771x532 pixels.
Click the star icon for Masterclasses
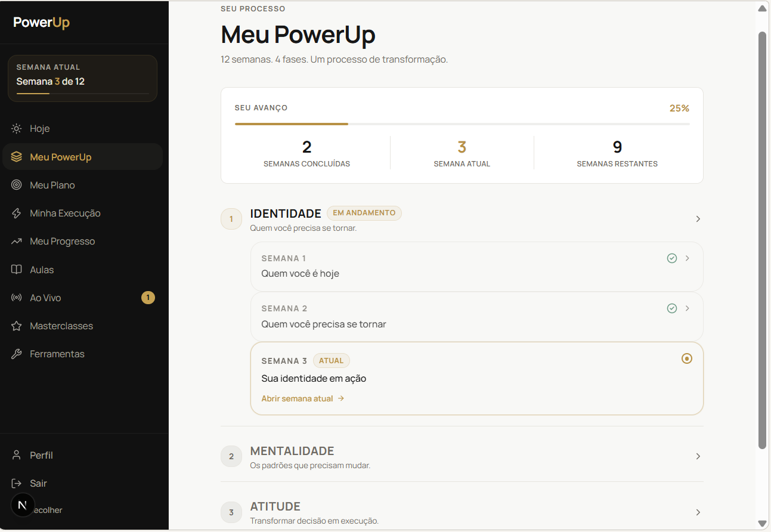click(x=17, y=326)
